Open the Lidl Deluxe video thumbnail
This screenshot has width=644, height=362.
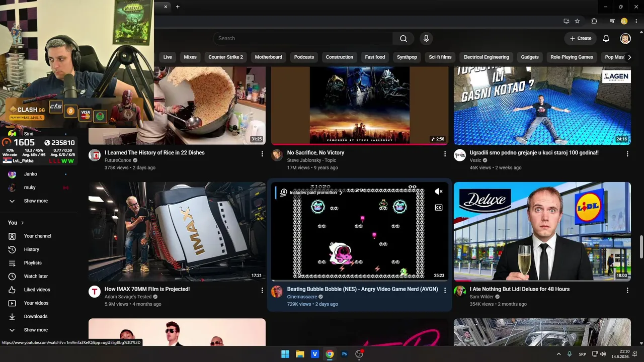tap(542, 231)
